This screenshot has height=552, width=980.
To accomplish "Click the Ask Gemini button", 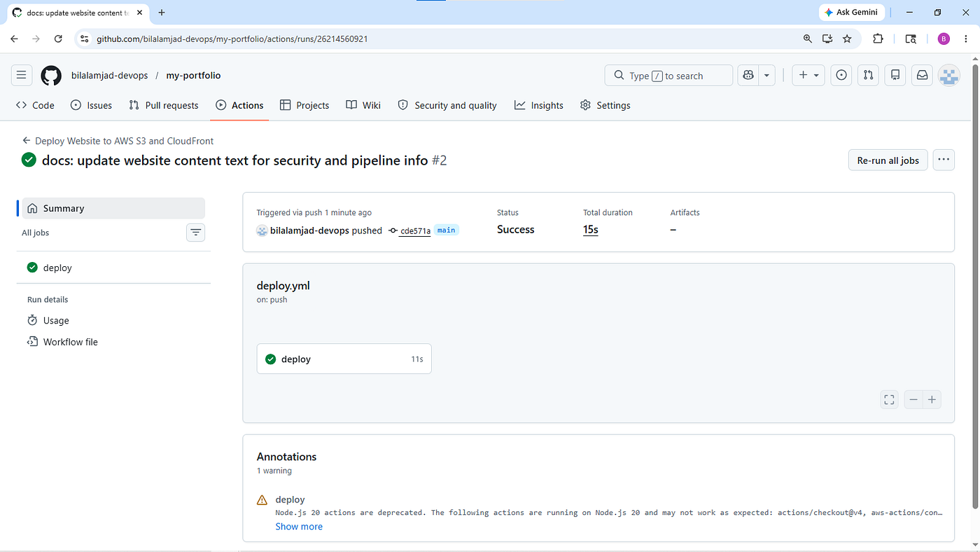I will (851, 13).
